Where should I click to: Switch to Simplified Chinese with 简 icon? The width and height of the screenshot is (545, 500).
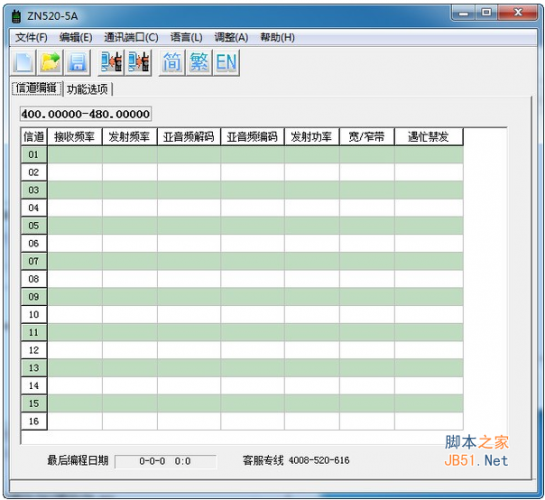(x=172, y=63)
